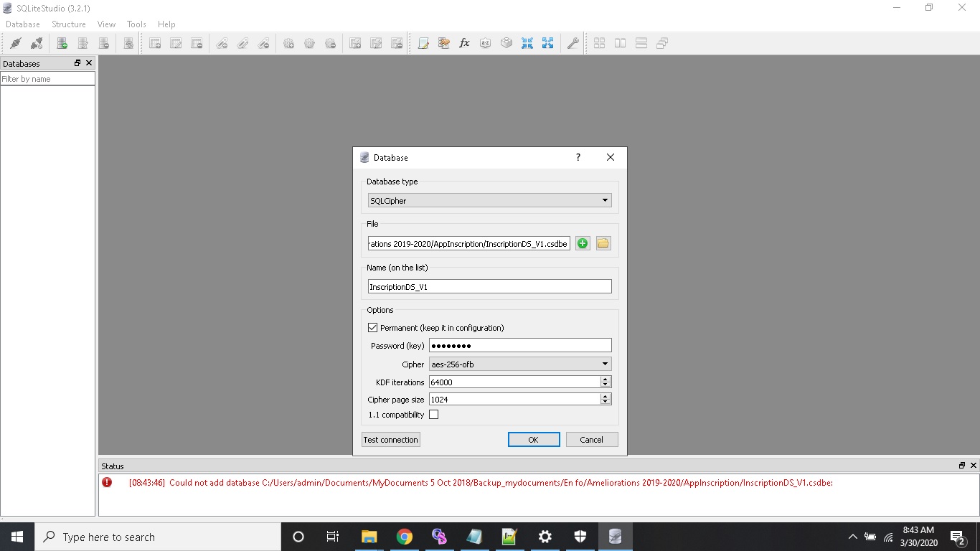Image resolution: width=980 pixels, height=551 pixels.
Task: Click the Add database toolbar icon
Action: click(62, 43)
